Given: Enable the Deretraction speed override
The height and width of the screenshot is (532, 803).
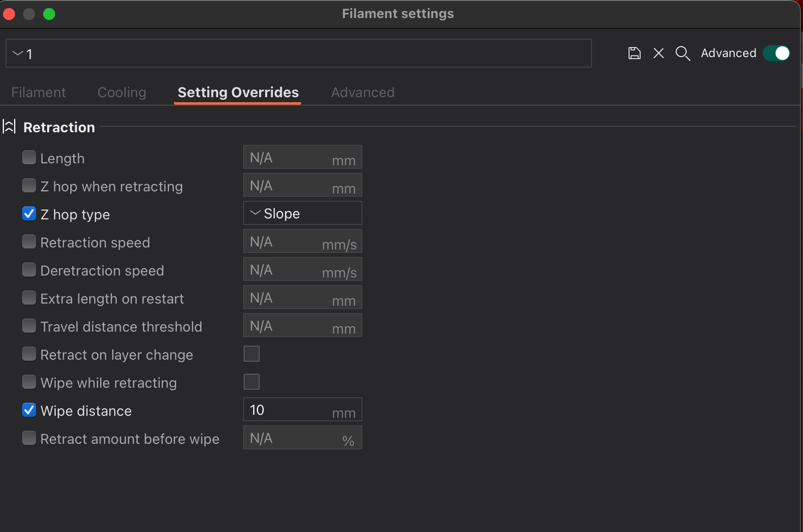Looking at the screenshot, I should (29, 269).
